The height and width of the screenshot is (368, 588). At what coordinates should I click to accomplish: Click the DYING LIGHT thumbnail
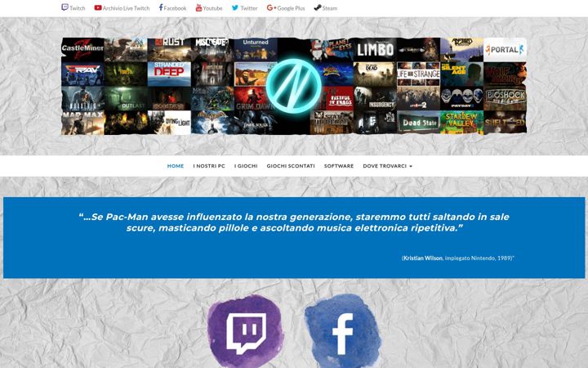coord(169,123)
